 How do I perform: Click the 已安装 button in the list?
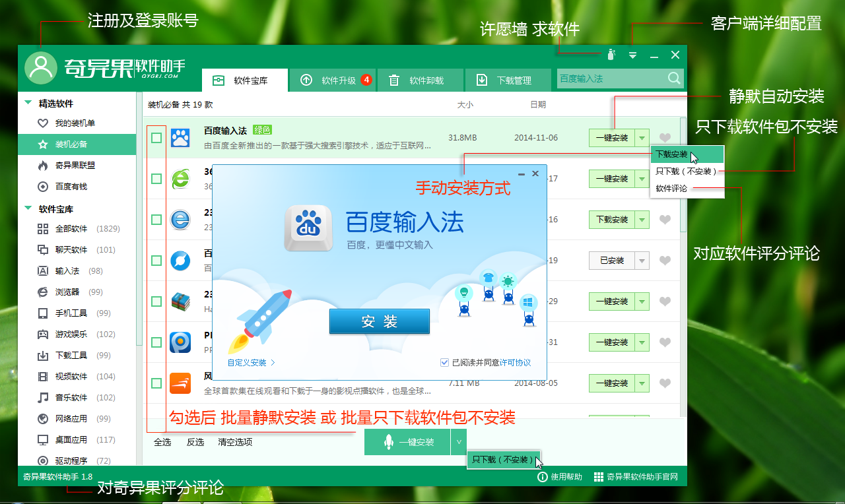[x=612, y=261]
